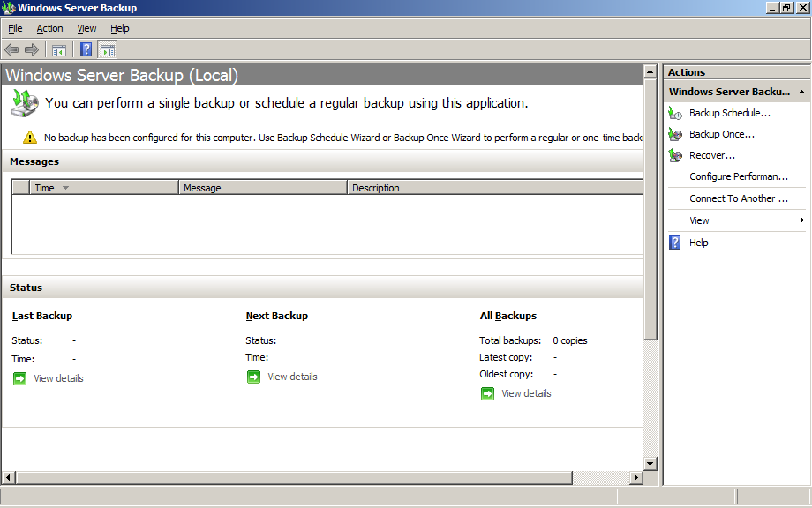Click the Backup Once icon in Actions

coord(675,134)
